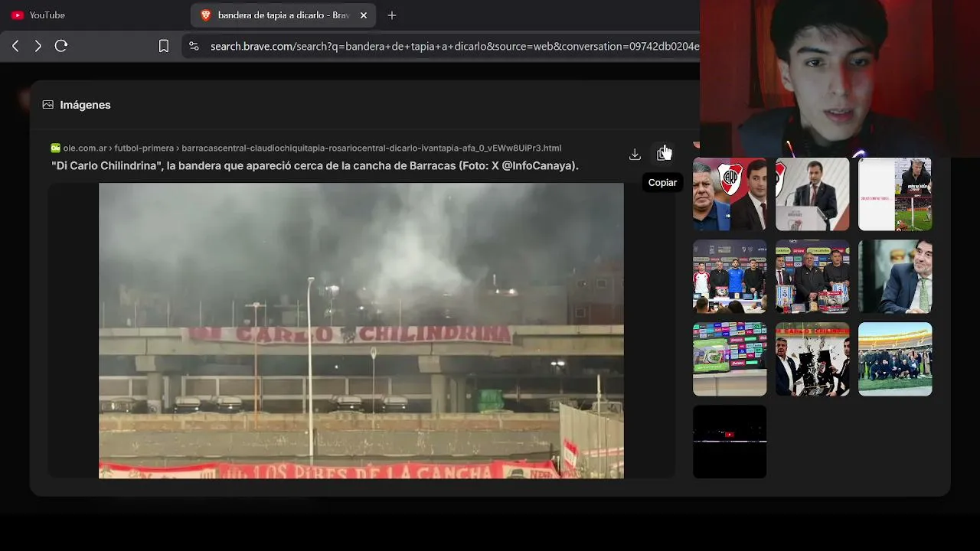This screenshot has height=551, width=980.
Task: Go forward using the browser forward arrow
Action: pyautogui.click(x=38, y=46)
